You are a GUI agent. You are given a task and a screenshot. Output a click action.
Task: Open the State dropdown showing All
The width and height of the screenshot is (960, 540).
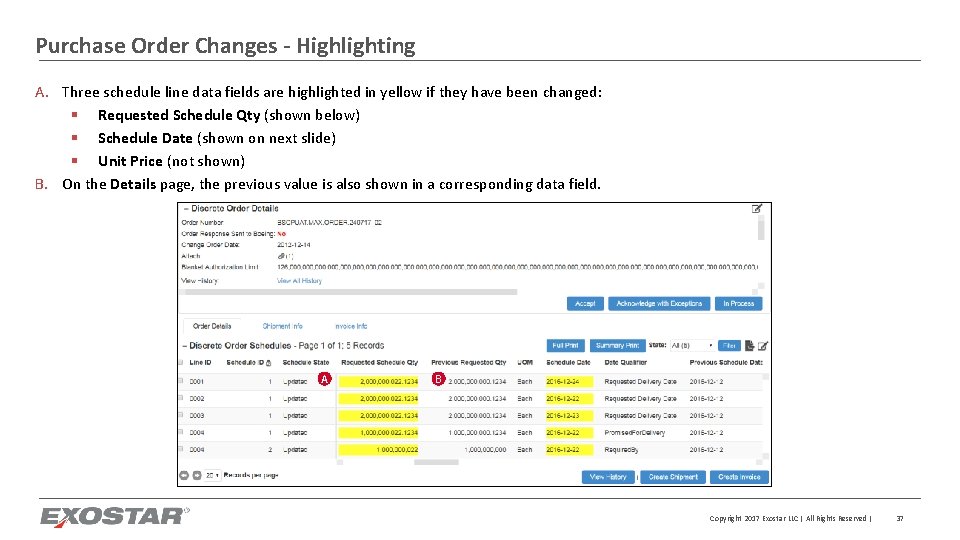692,346
